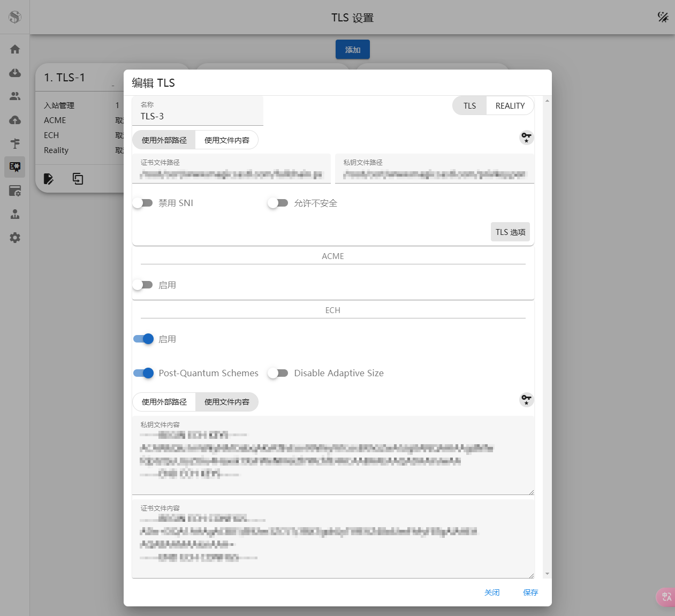675x616 pixels.
Task: Open the Settings gear in sidebar
Action: pos(15,238)
